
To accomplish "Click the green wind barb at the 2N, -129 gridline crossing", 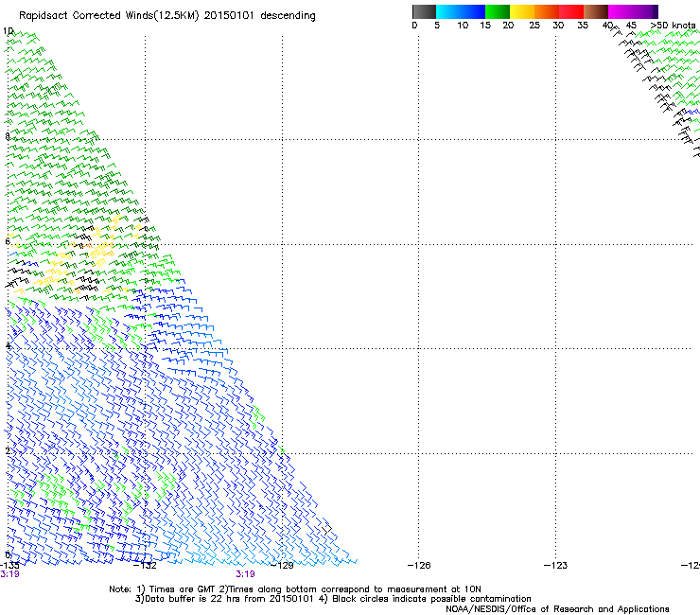I will click(282, 450).
